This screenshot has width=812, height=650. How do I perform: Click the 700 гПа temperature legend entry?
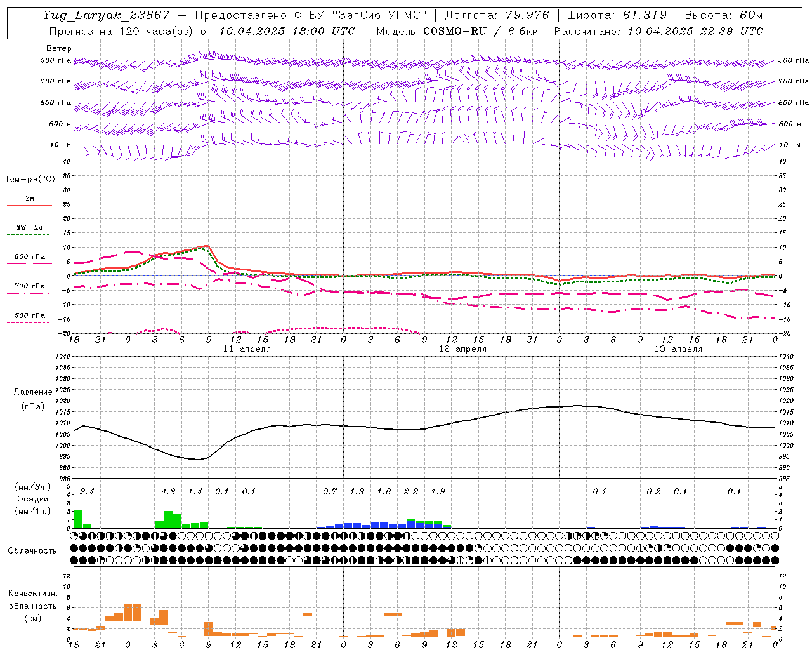point(30,286)
